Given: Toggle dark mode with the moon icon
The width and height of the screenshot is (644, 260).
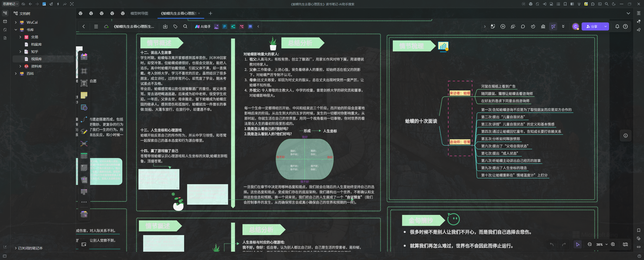Looking at the screenshot, I should tap(614, 4).
